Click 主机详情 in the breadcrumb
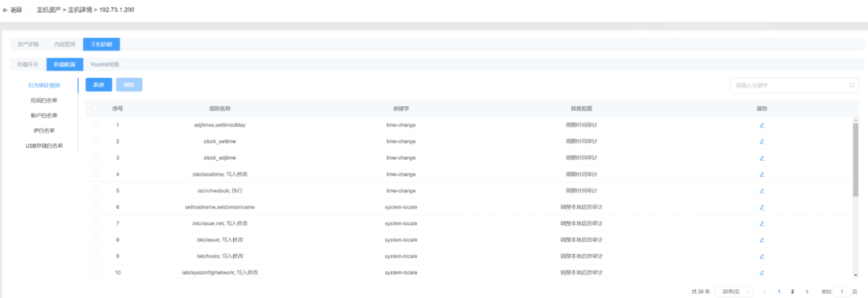Viewport: 868px width, 298px height. (x=80, y=10)
